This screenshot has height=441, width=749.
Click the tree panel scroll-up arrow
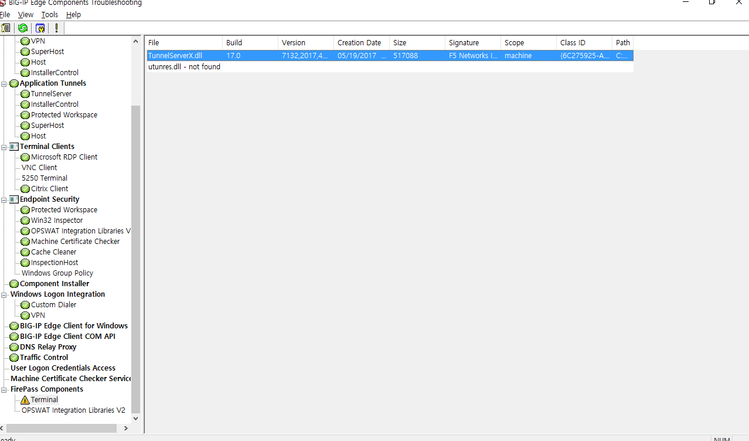pyautogui.click(x=136, y=42)
